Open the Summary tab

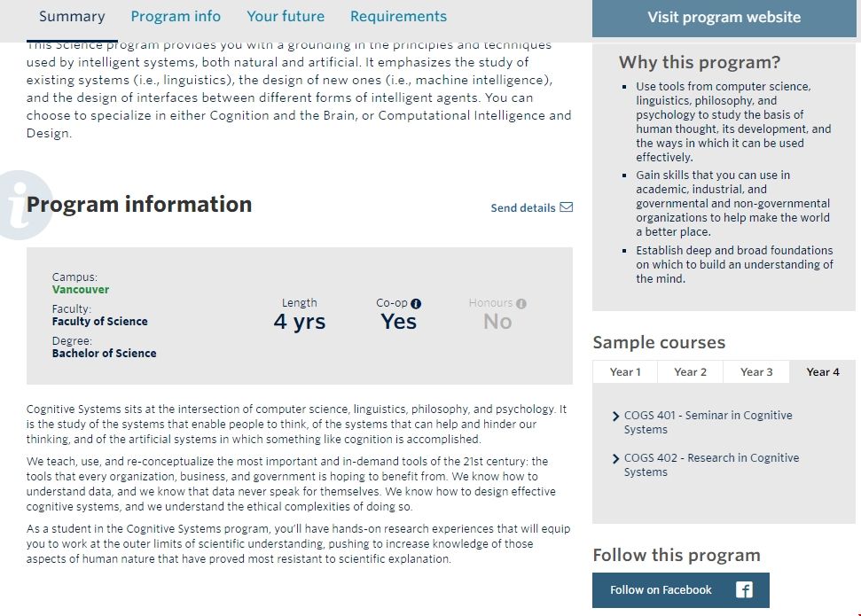pyautogui.click(x=72, y=17)
